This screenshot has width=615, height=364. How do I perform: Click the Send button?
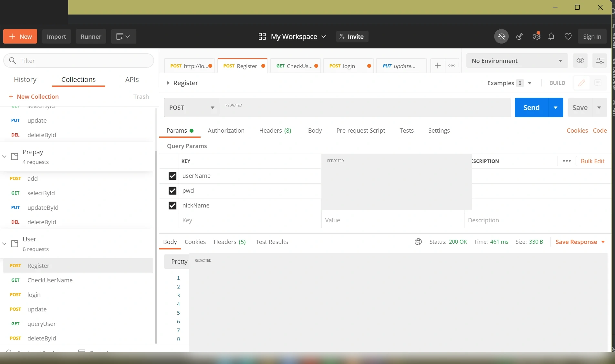(531, 107)
